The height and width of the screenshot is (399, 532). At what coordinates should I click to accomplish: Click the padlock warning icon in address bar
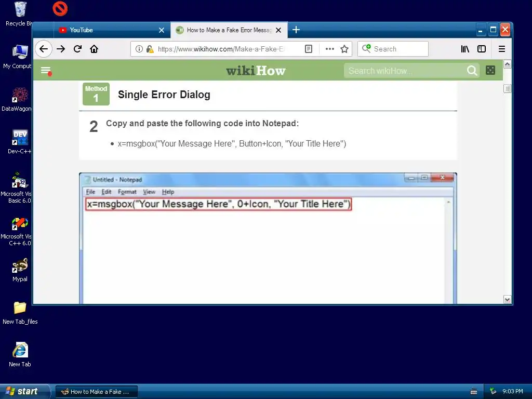[x=150, y=49]
